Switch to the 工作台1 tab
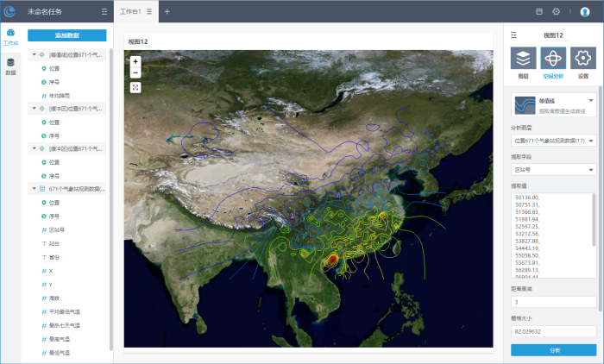Screen dimensions: 604x364 pyautogui.click(x=129, y=11)
